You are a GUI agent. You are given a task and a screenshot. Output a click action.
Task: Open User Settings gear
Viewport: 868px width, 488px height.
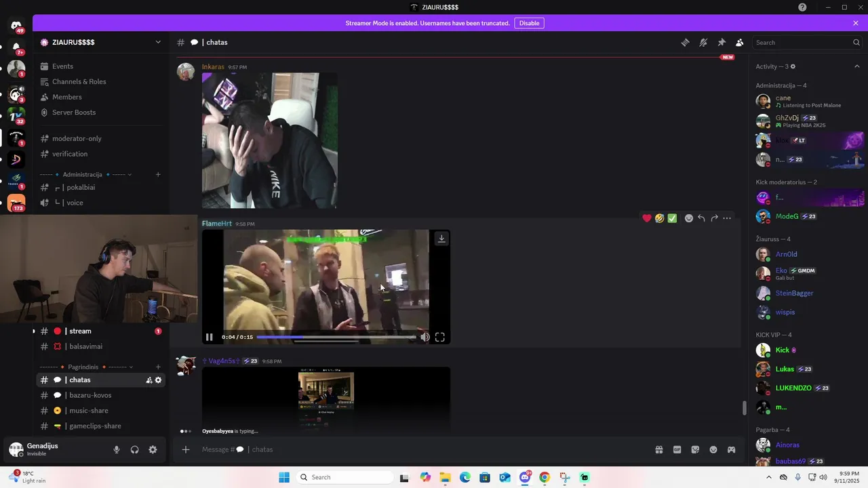pos(153,449)
